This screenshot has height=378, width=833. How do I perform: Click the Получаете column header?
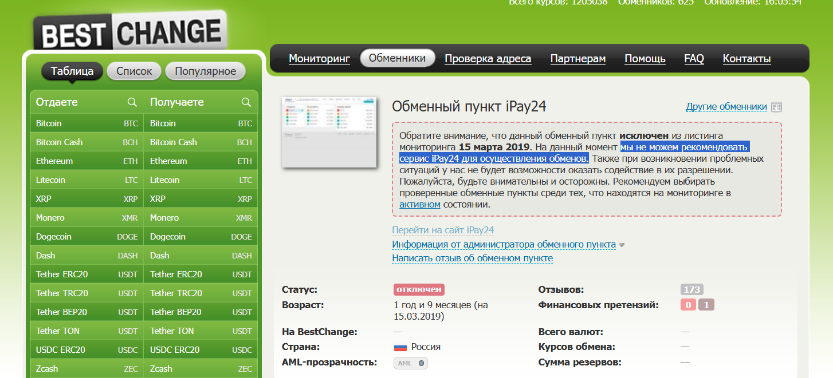tap(177, 102)
